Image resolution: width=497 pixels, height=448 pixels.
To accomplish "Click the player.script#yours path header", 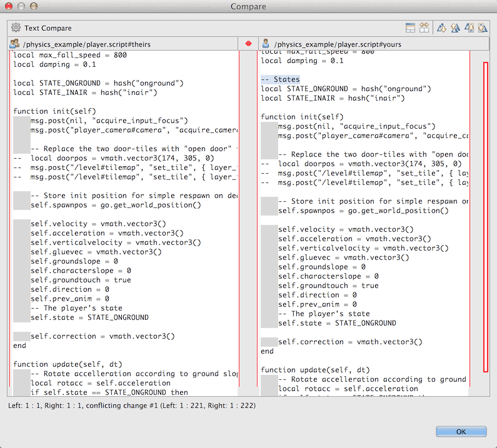I will pos(338,44).
